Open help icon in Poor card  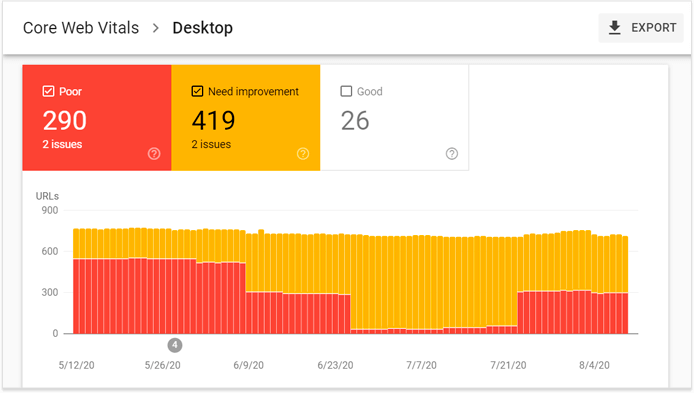154,154
